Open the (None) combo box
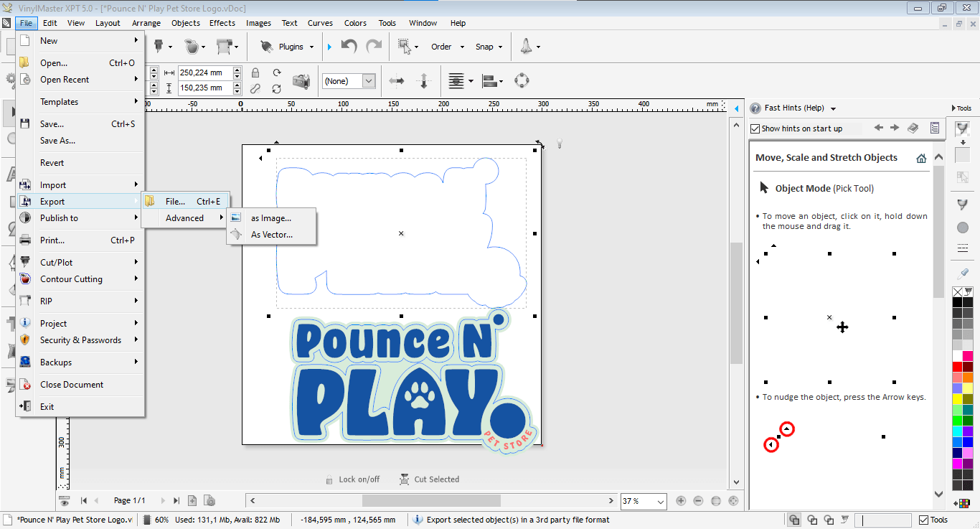The height and width of the screenshot is (529, 980). [x=349, y=81]
